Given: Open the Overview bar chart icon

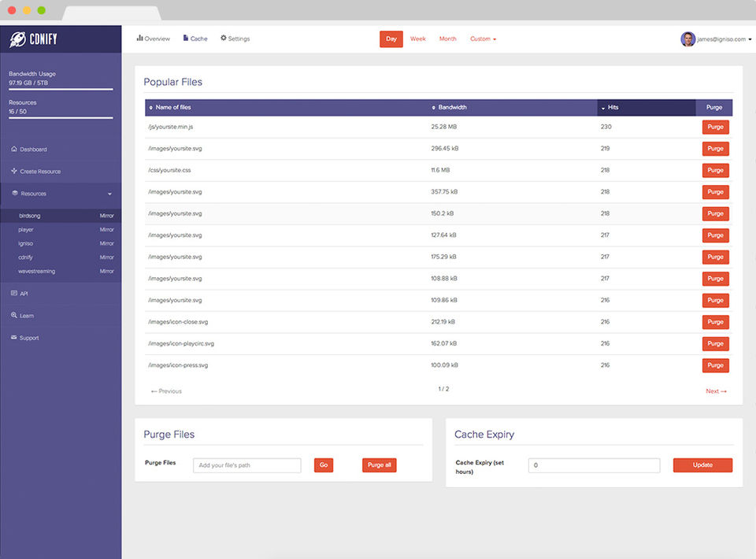Looking at the screenshot, I should (x=139, y=38).
